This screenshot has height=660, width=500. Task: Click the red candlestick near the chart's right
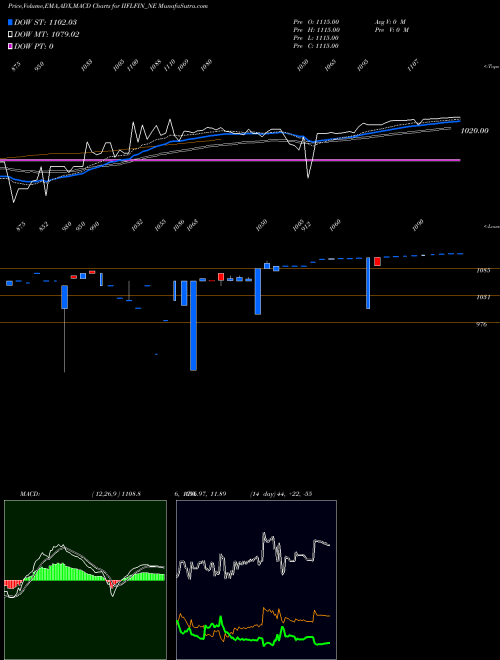(378, 261)
